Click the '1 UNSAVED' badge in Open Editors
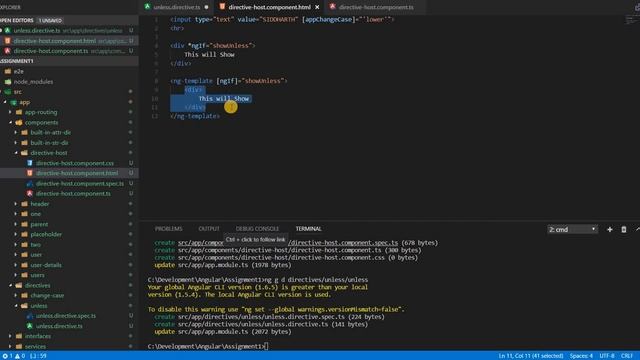This screenshot has width=640, height=360. [50, 20]
